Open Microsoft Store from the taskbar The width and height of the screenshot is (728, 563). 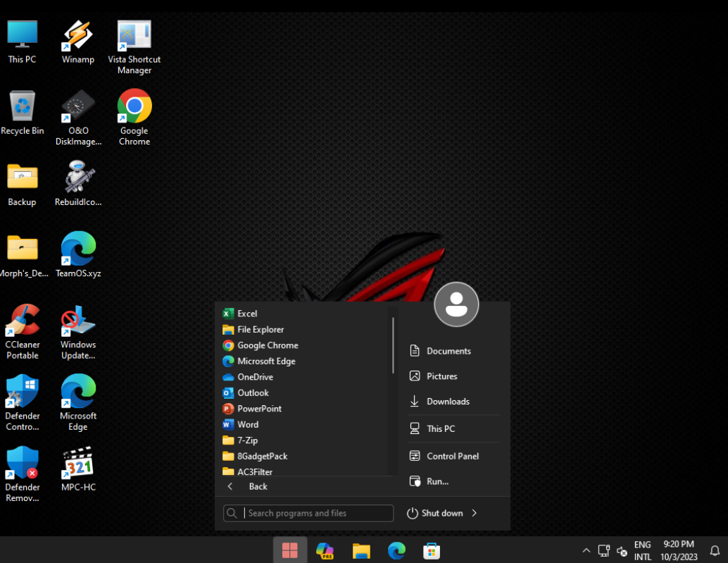tap(432, 550)
